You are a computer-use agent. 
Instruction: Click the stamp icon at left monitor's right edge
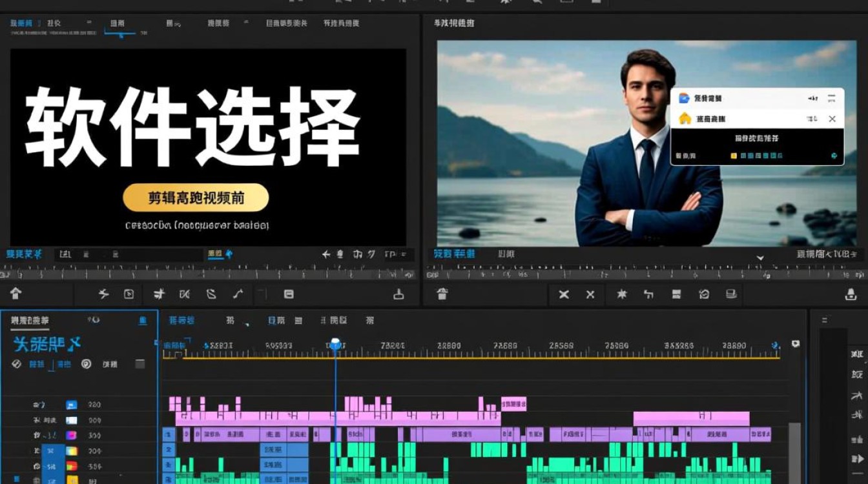point(398,294)
